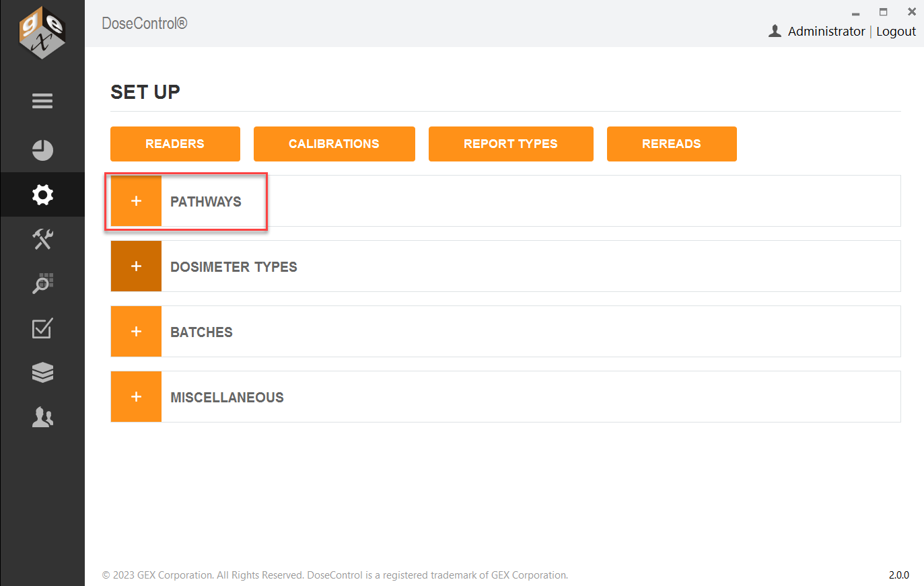Open the checkbox tasks icon in sidebar
Image resolution: width=924 pixels, height=586 pixels.
[42, 328]
